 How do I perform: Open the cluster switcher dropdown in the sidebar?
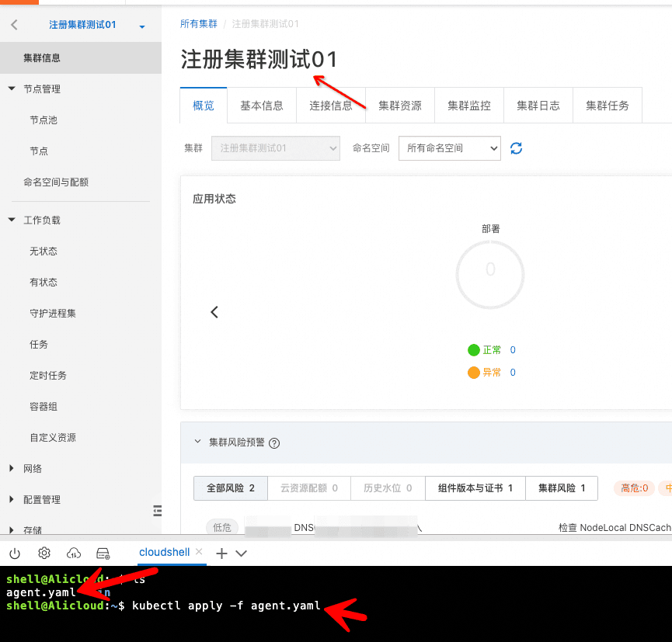point(142,26)
